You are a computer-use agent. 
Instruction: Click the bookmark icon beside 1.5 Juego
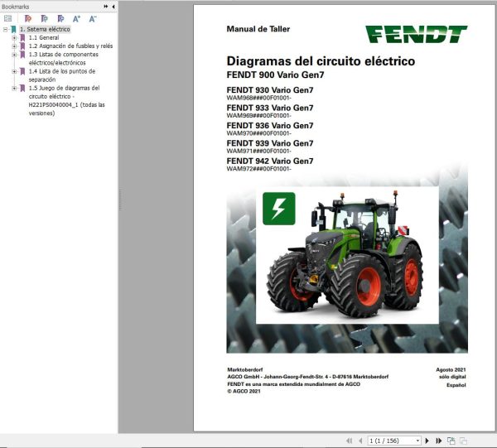coord(22,88)
